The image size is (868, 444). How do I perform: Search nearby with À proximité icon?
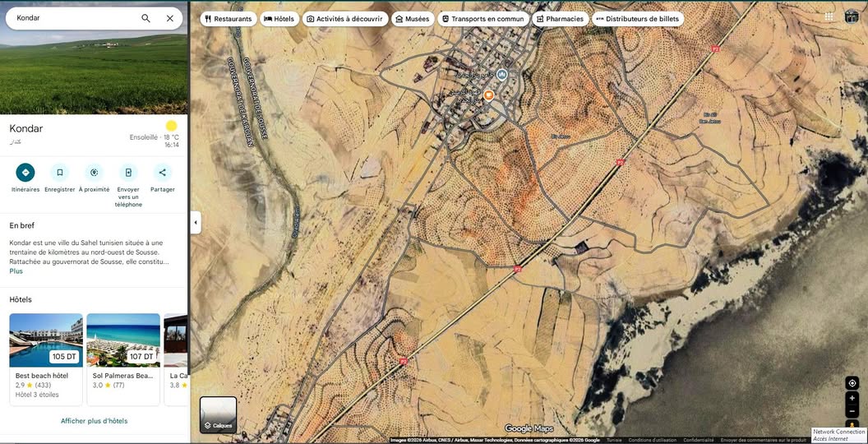(x=94, y=173)
